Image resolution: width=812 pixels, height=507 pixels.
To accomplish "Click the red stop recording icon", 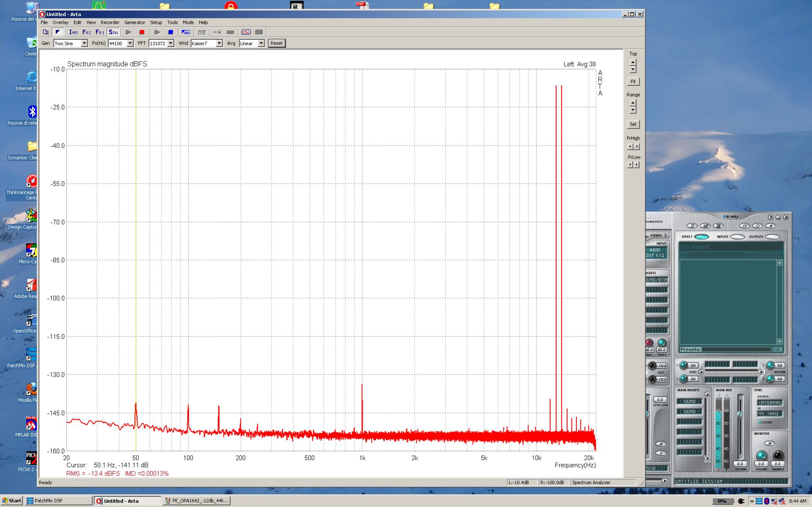I will (x=142, y=32).
